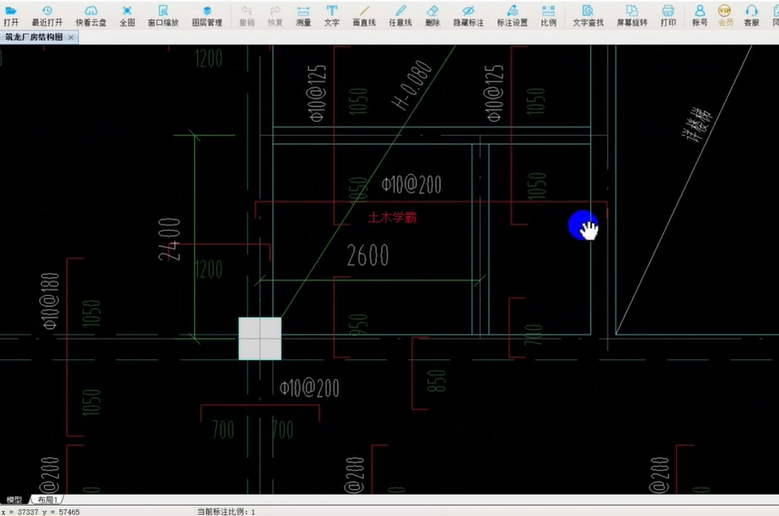The image size is (779, 516).
Task: Click the print (打印) button
Action: coord(668,14)
